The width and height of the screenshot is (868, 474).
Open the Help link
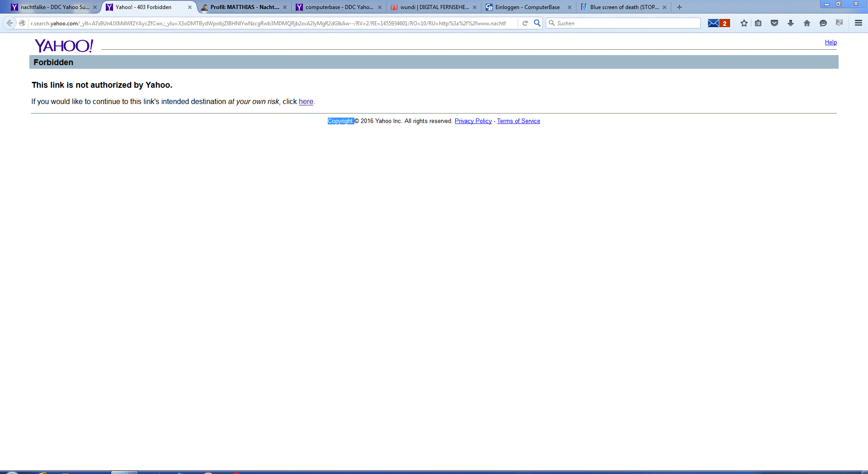(831, 43)
